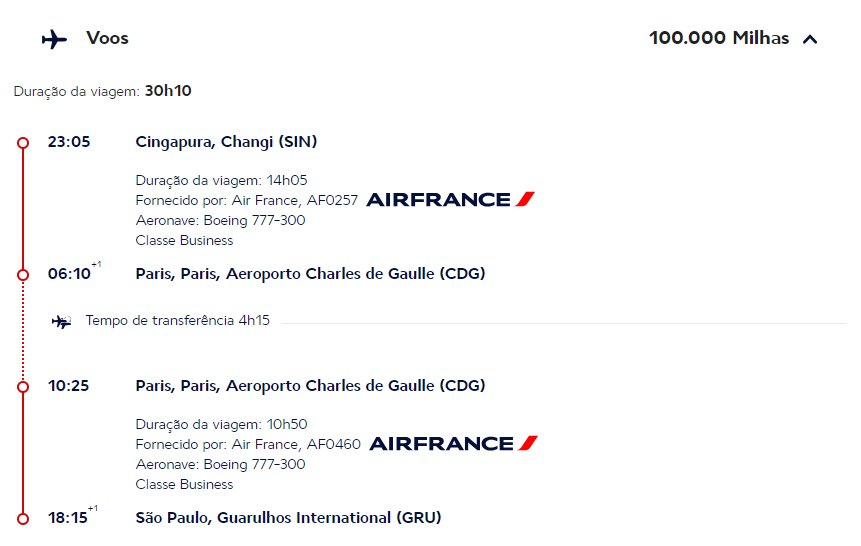Click the 06:10 Paris CDG arrival airport name
The height and width of the screenshot is (546, 861).
click(310, 274)
